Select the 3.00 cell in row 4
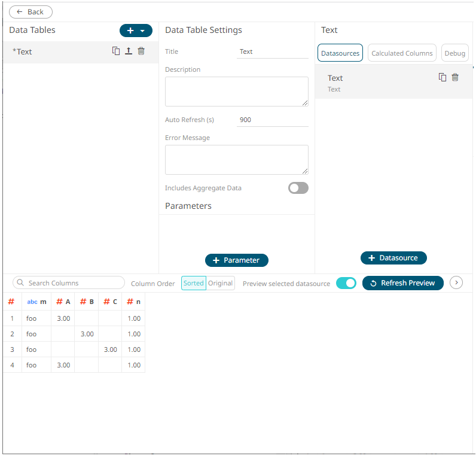Screen dimensions: 476x456 [63, 365]
